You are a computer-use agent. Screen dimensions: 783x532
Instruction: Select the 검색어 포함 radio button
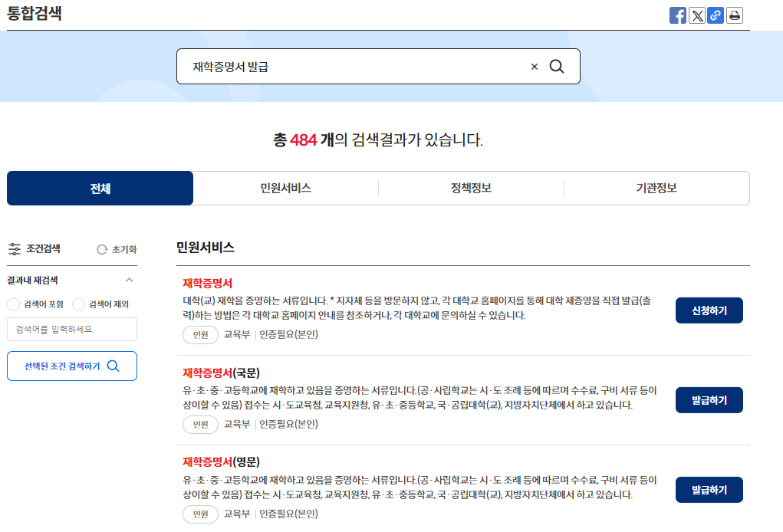tap(12, 304)
